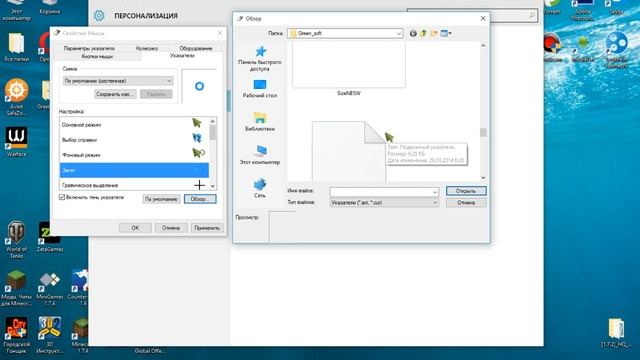Open Counter 1.6 desktop shortcut

click(81, 288)
